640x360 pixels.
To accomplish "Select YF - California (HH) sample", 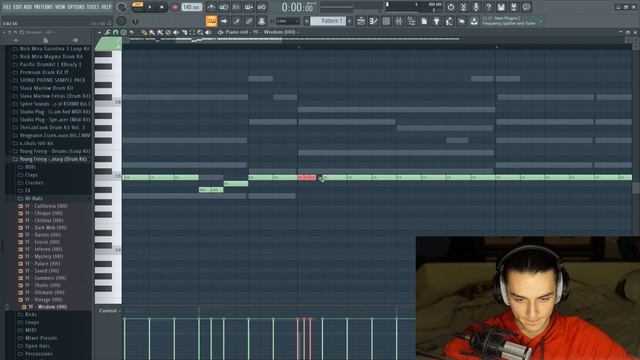I will pos(43,206).
